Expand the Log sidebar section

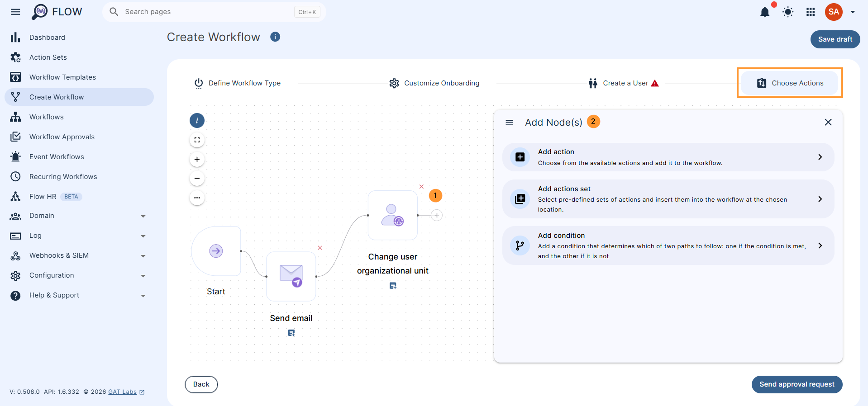(79, 236)
